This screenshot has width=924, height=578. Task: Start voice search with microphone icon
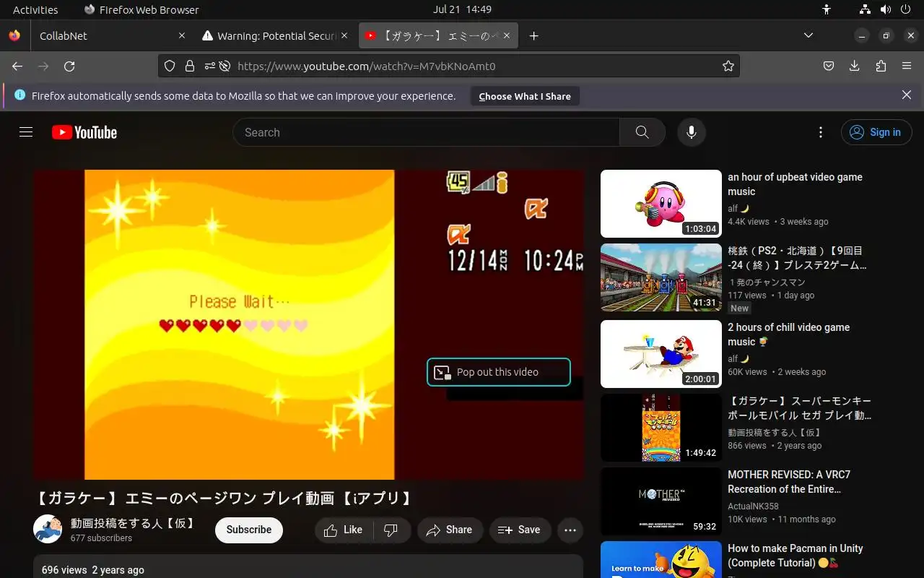692,132
